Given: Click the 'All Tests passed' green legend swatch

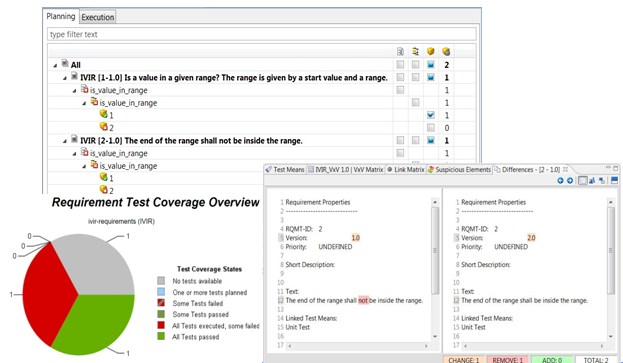Looking at the screenshot, I should point(161,336).
